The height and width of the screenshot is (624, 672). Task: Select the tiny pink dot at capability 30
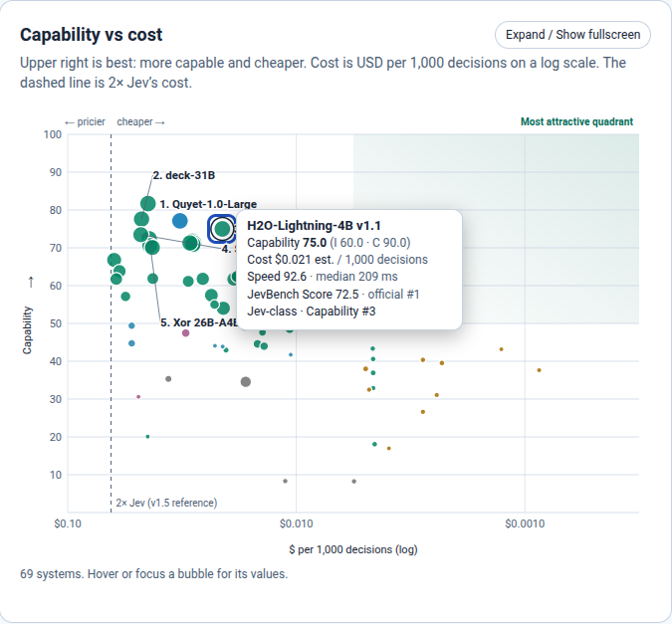138,397
